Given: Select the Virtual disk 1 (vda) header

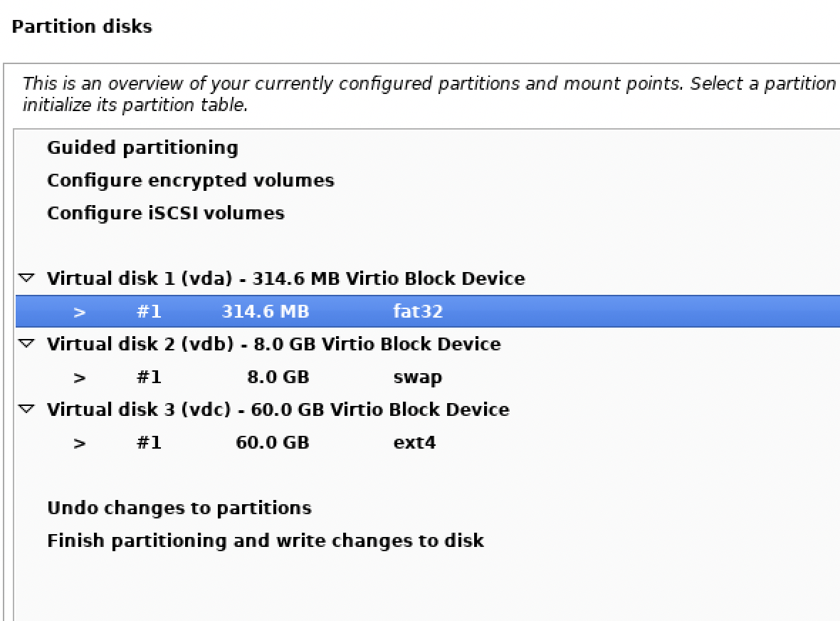Looking at the screenshot, I should click(285, 278).
